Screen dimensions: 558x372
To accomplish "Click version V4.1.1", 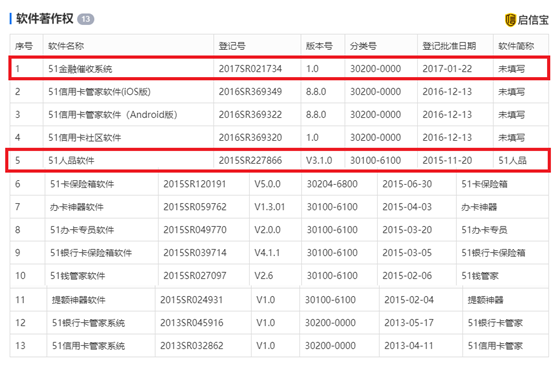I will point(267,253).
